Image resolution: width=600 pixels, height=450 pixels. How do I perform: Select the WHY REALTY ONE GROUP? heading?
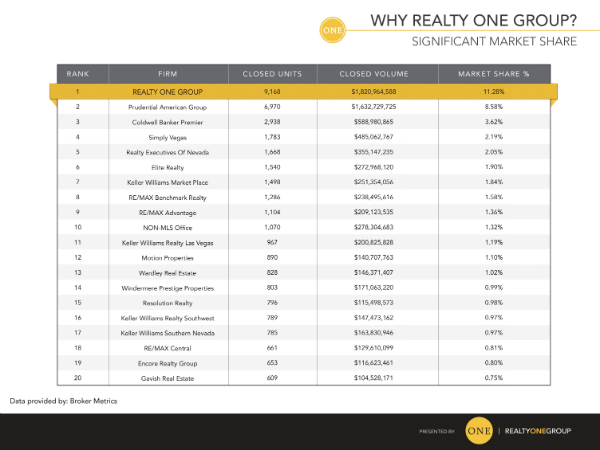[473, 20]
